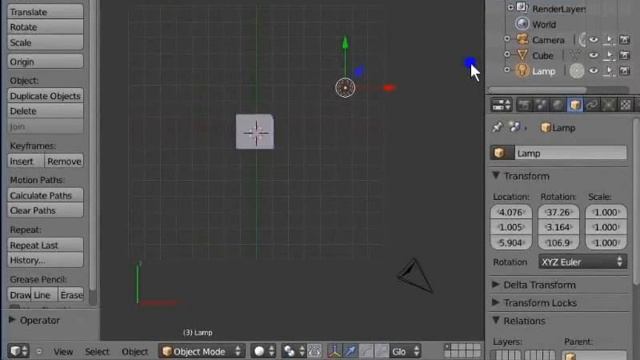
Task: Expand the Camera entry in outliner
Action: point(507,39)
